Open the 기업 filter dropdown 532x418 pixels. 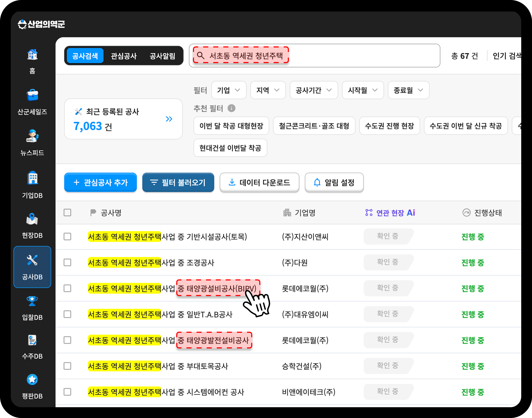pyautogui.click(x=229, y=90)
